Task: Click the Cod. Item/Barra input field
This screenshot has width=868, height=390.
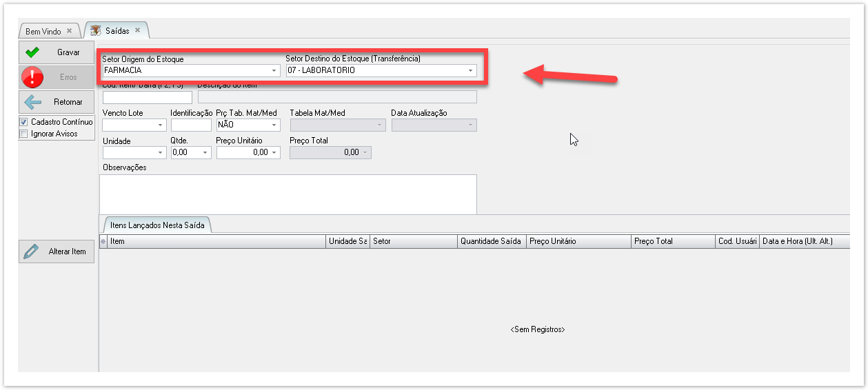Action: point(147,97)
